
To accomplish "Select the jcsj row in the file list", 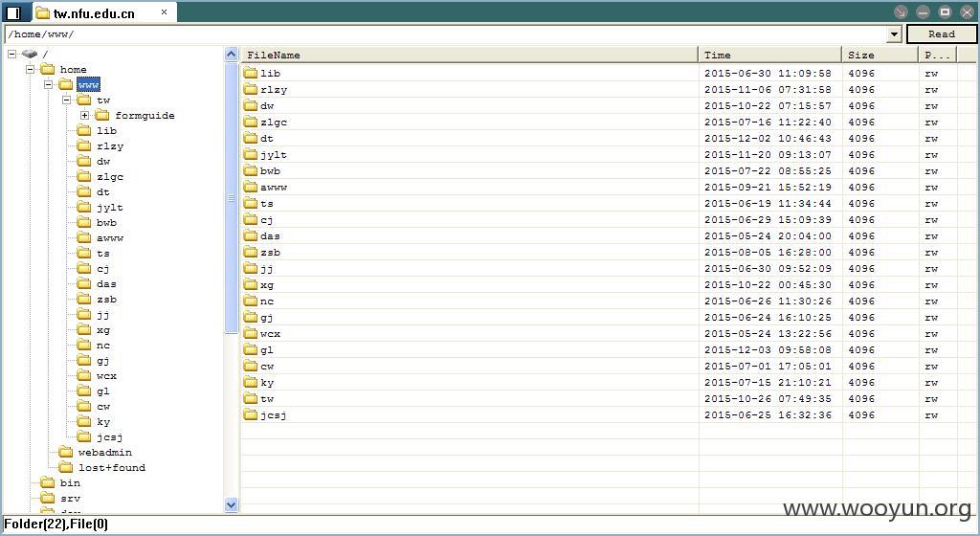I will (608, 414).
